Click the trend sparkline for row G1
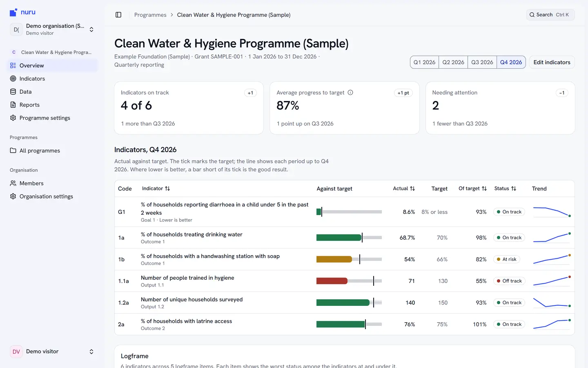The width and height of the screenshot is (588, 368). [x=552, y=212]
